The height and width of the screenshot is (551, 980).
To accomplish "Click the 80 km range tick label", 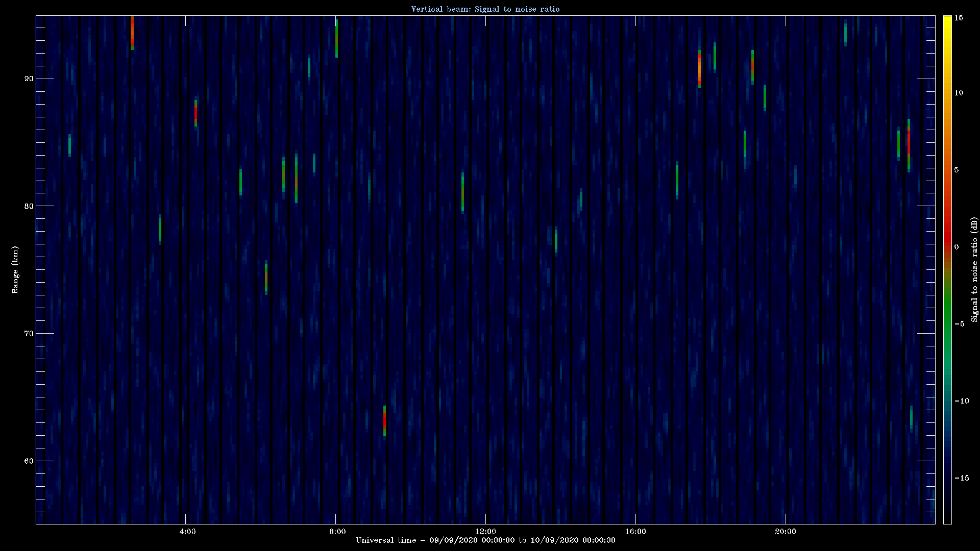I will [29, 206].
